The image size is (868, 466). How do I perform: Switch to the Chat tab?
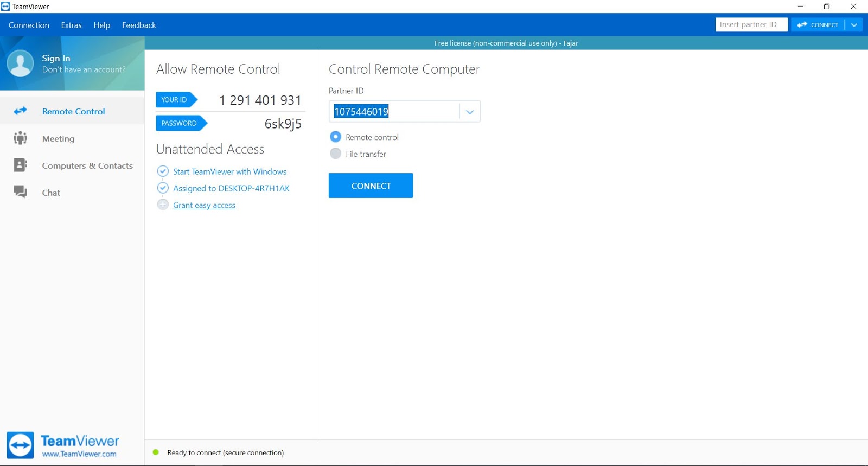[72, 193]
